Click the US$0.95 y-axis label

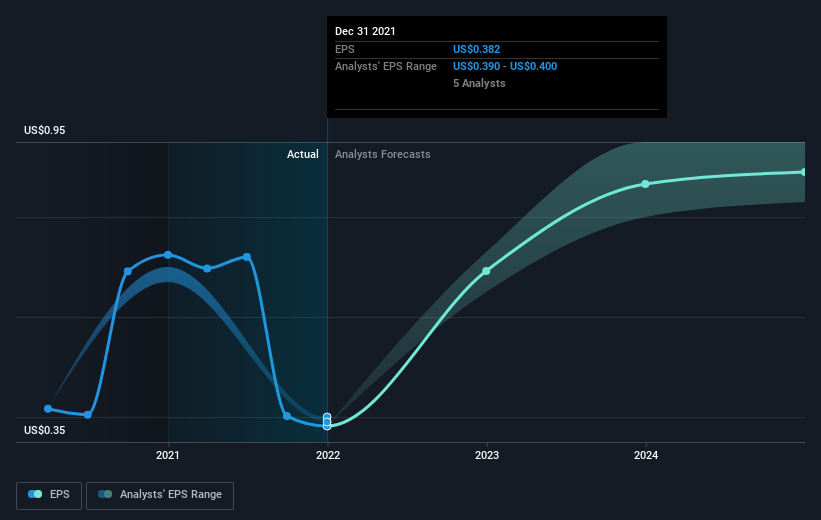point(45,130)
